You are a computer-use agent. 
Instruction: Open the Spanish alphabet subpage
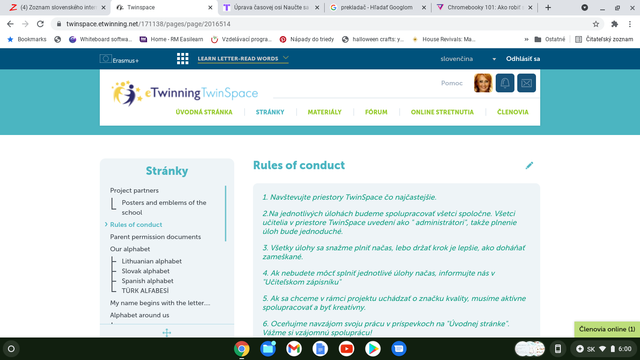tap(147, 281)
